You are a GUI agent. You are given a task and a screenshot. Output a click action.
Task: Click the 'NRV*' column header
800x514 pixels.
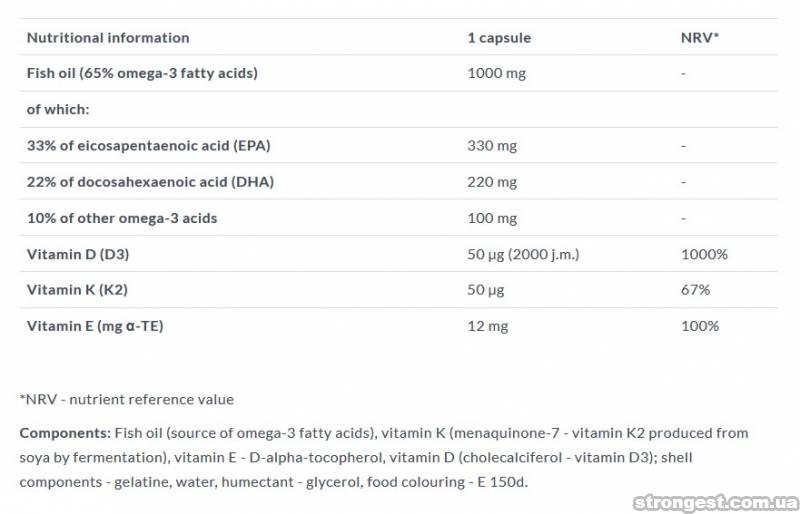pyautogui.click(x=699, y=38)
